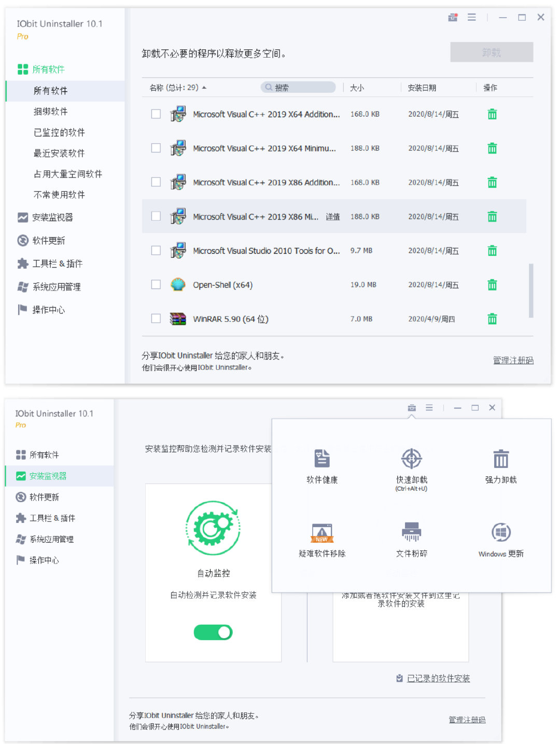Sort by 大小 column header
This screenshot has width=560, height=744.
click(x=357, y=88)
